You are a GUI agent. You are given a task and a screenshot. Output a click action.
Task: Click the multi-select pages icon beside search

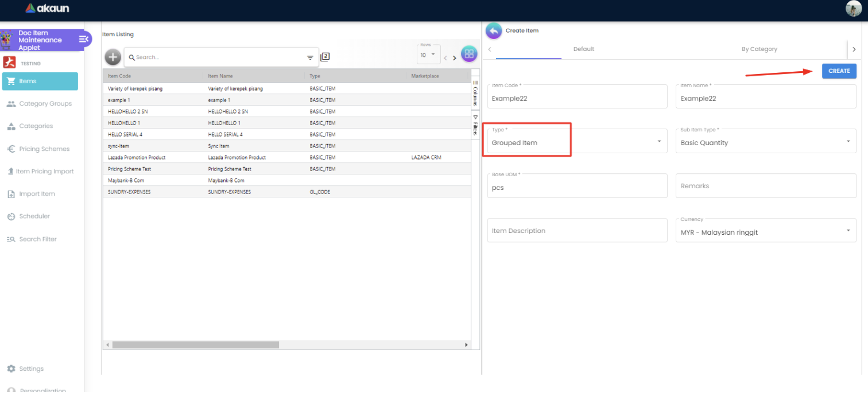coord(325,57)
